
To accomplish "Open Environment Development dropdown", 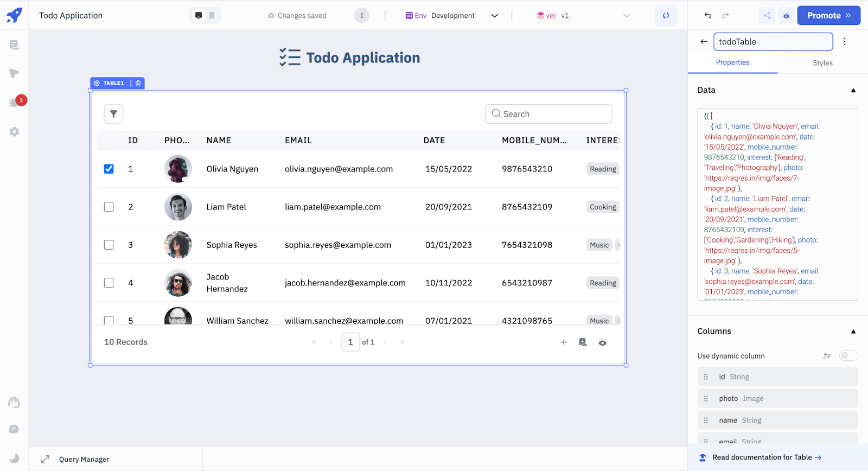I will (x=452, y=16).
